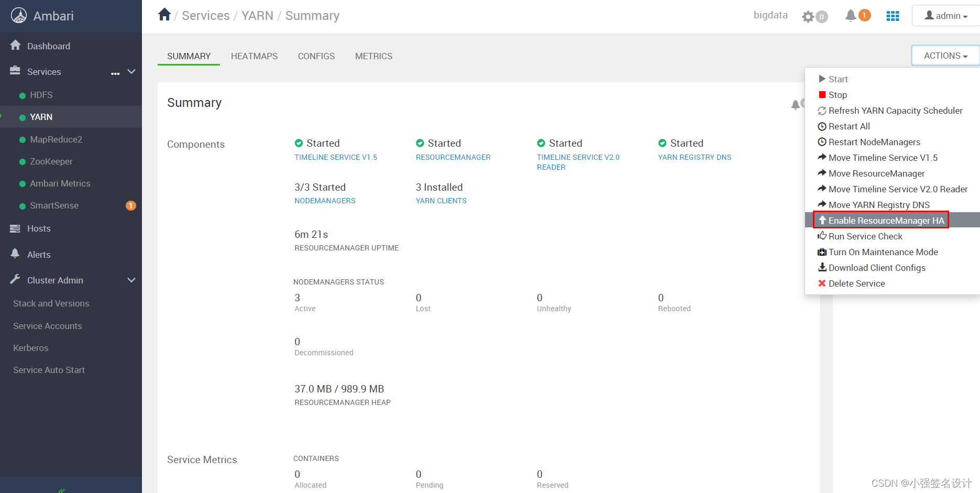This screenshot has height=493, width=980.
Task: Click the Services briefcase icon
Action: click(15, 71)
